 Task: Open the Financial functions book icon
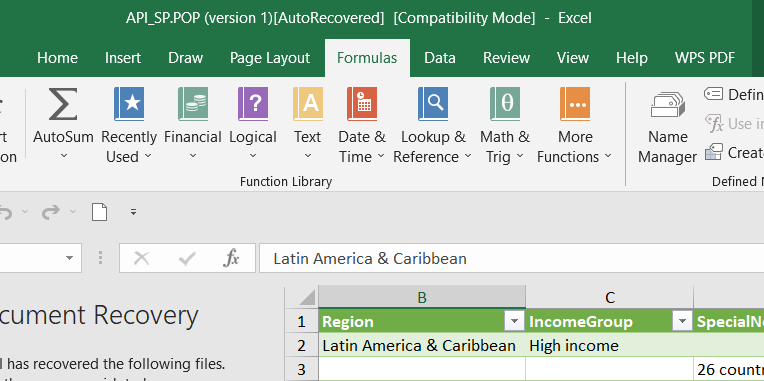pos(193,104)
